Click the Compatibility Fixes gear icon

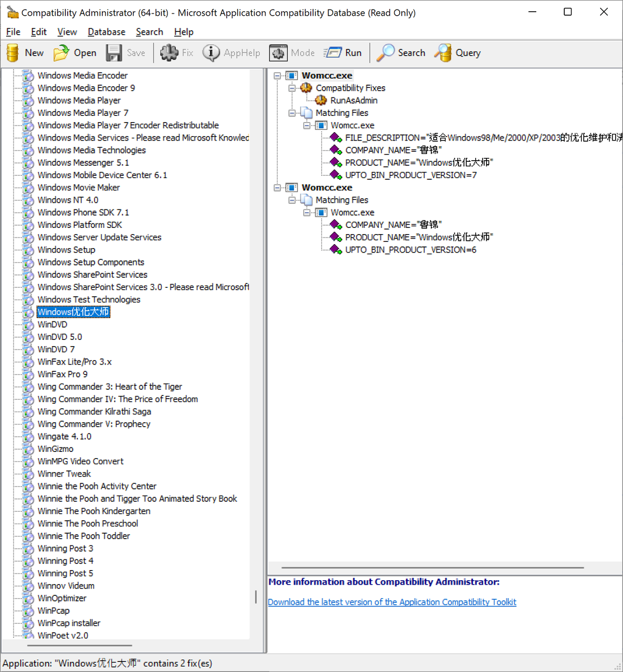pyautogui.click(x=306, y=88)
